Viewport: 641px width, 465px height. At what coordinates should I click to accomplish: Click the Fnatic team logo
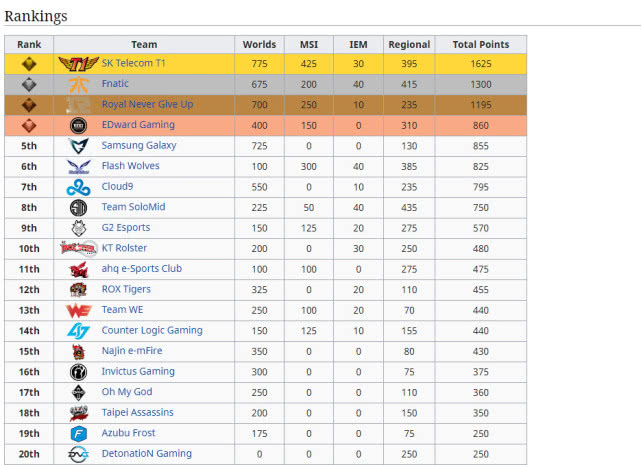[x=78, y=84]
